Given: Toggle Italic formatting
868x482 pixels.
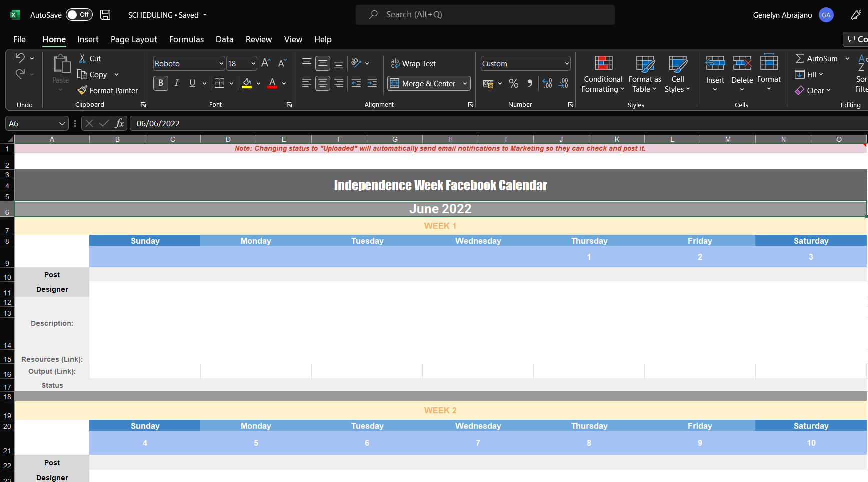Looking at the screenshot, I should pos(177,83).
